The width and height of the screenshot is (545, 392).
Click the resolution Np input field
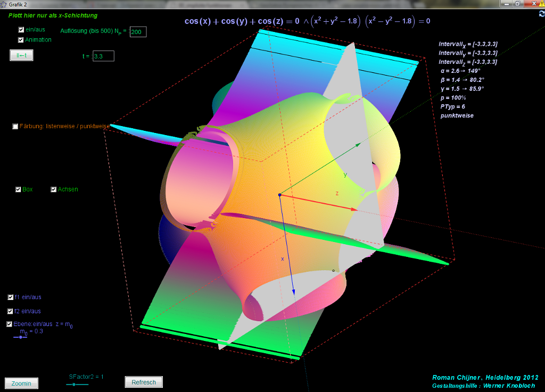pos(138,32)
